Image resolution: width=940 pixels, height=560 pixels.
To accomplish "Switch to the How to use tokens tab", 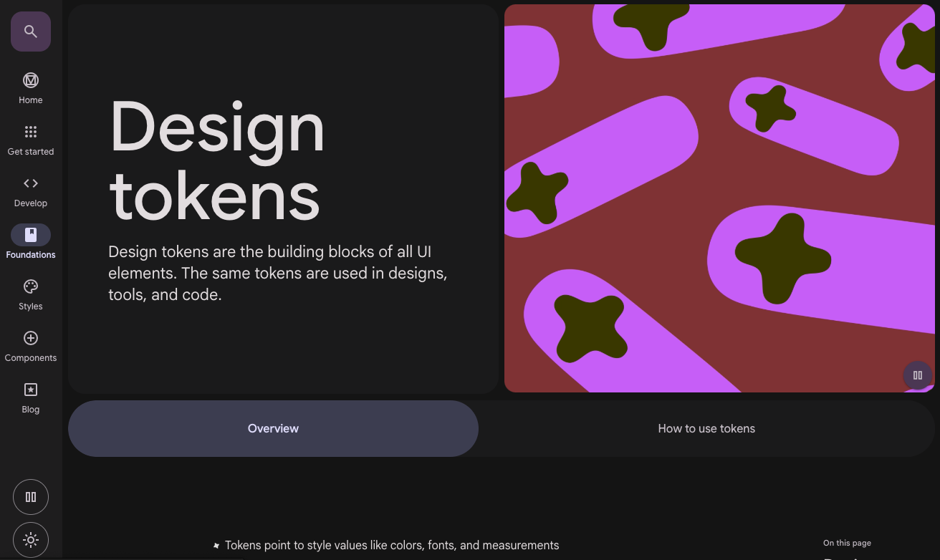I will click(706, 428).
